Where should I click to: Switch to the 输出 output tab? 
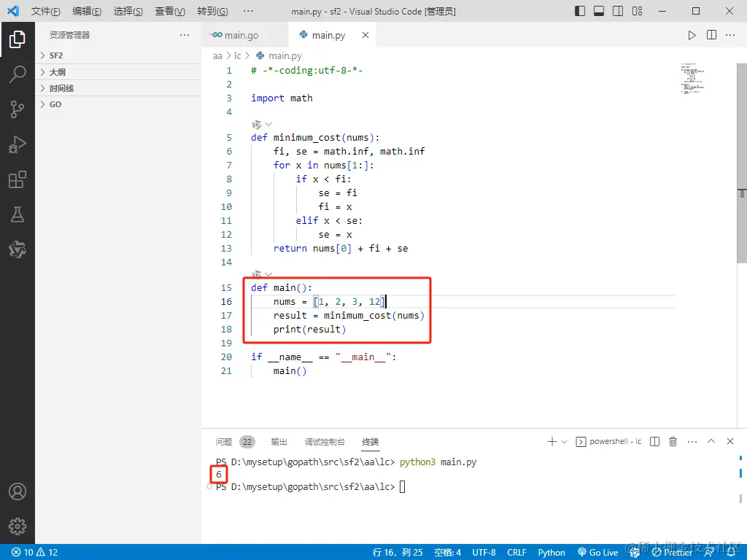click(x=279, y=442)
